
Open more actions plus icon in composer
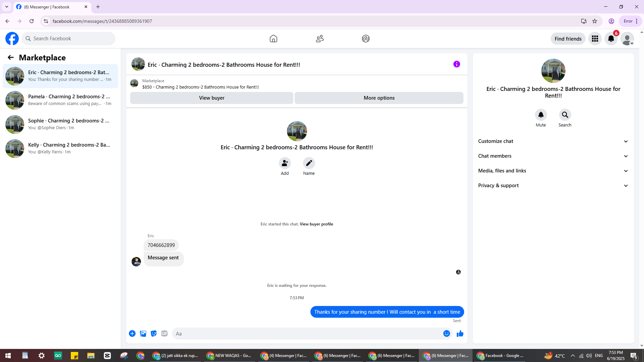click(132, 333)
